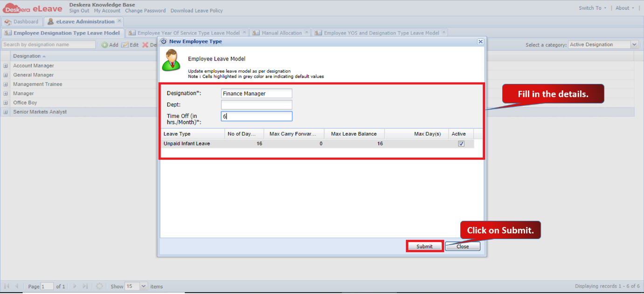Viewport: 644px width, 294px height.
Task: Click the Dashboard tab house icon
Action: (8, 22)
